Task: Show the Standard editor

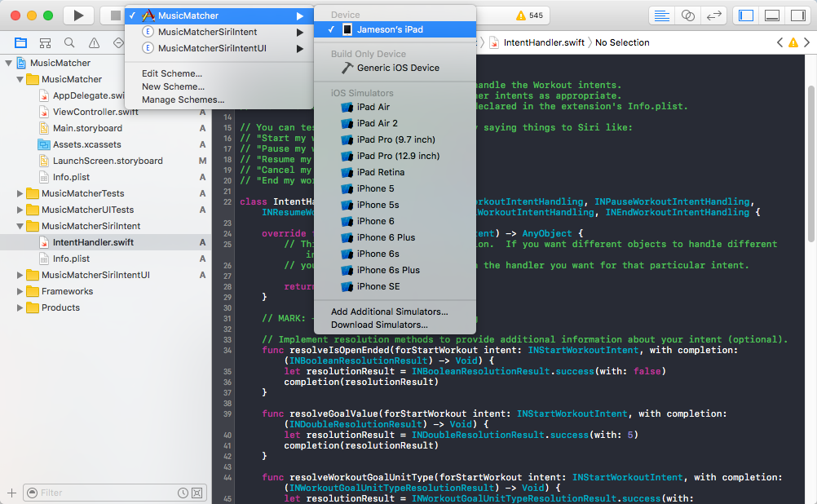Action: point(662,15)
